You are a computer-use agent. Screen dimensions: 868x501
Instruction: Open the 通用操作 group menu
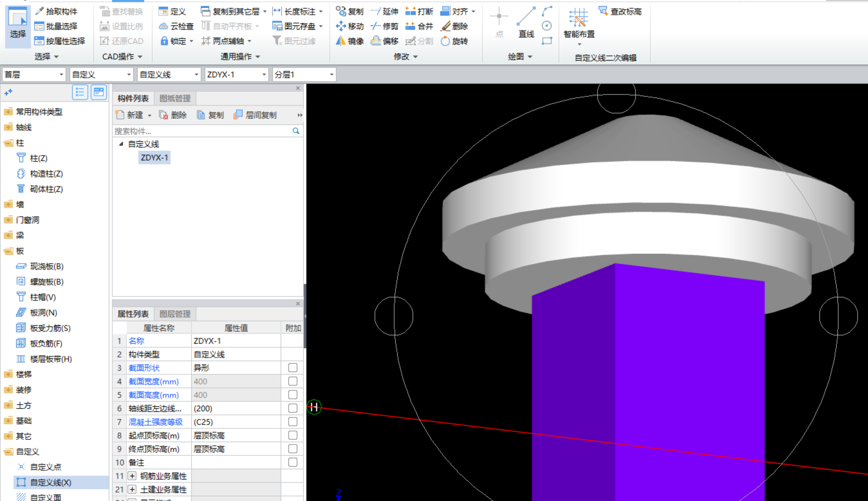240,57
